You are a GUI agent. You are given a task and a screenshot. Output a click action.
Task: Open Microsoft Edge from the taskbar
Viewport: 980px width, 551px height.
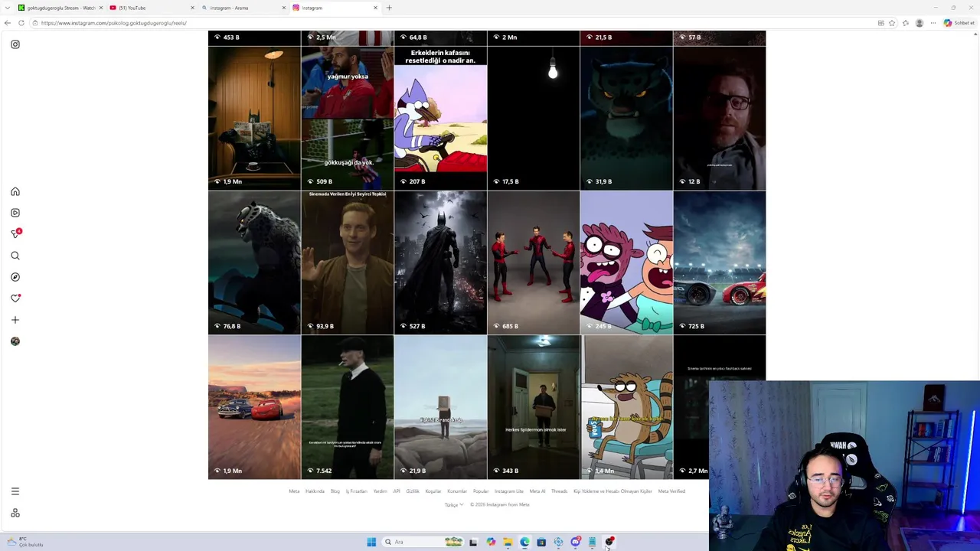[x=524, y=542]
